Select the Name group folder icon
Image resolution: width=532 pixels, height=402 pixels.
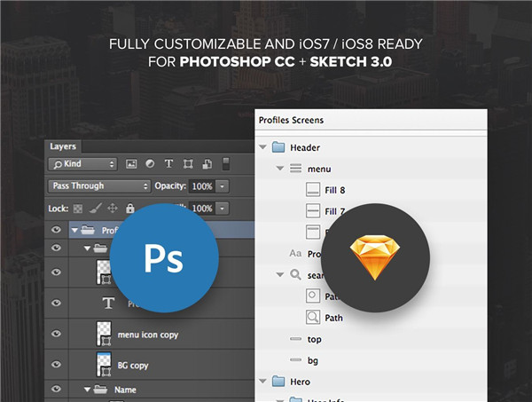tap(100, 389)
